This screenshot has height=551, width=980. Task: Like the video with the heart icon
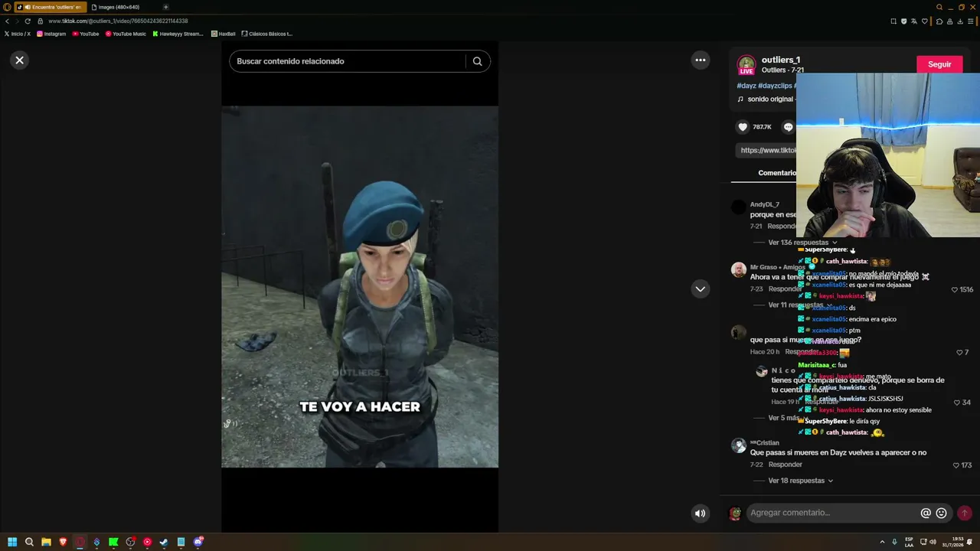(743, 127)
